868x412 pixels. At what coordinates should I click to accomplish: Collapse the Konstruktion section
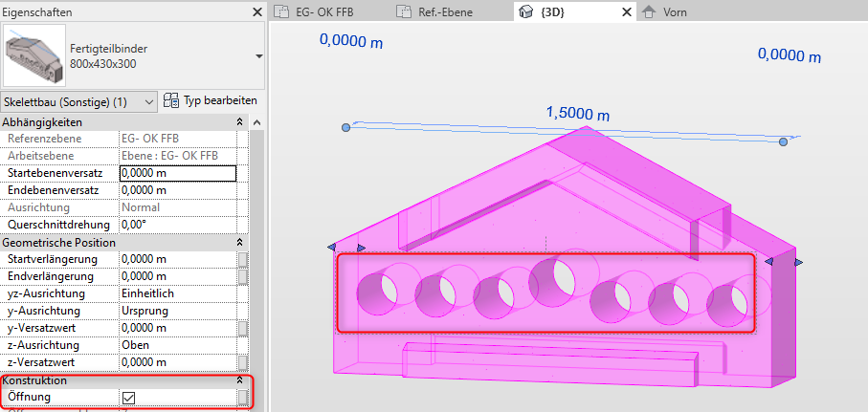pos(239,380)
